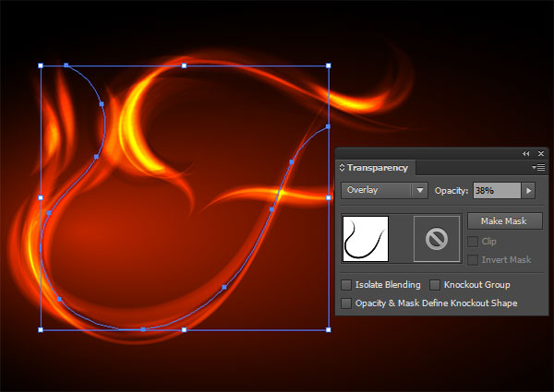Viewport: 554px width, 392px height.
Task: Close the Transparency panel
Action: pos(541,153)
